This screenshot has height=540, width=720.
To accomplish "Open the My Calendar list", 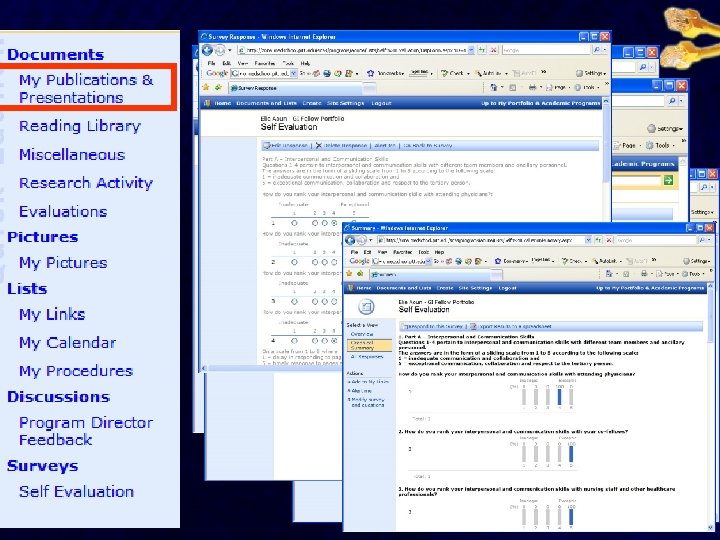I will point(68,343).
